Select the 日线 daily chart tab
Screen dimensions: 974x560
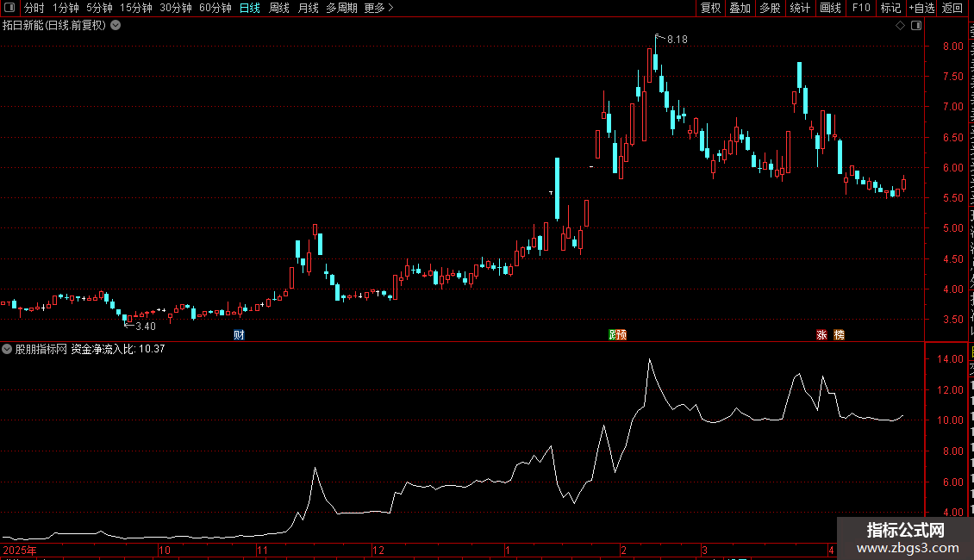250,8
